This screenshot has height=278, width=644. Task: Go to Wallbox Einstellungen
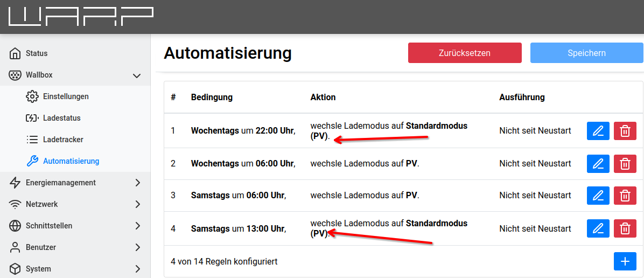click(x=66, y=96)
